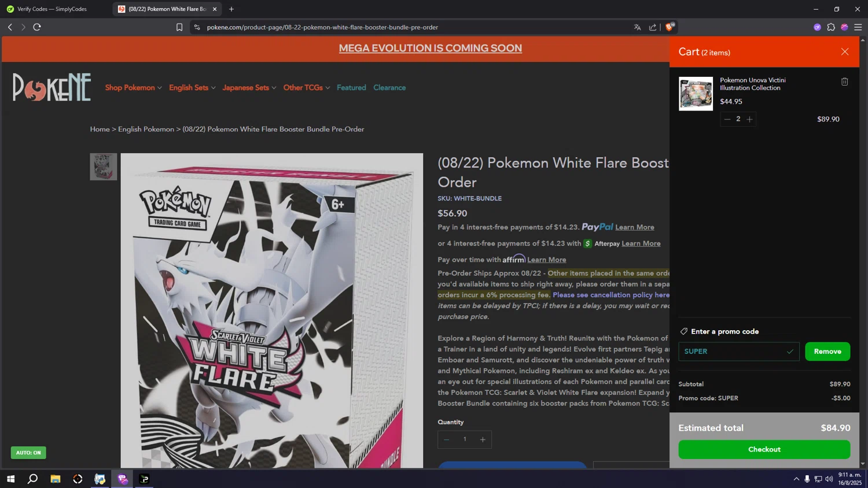Open Windows Start menu
Viewport: 868px width, 488px height.
point(10,479)
